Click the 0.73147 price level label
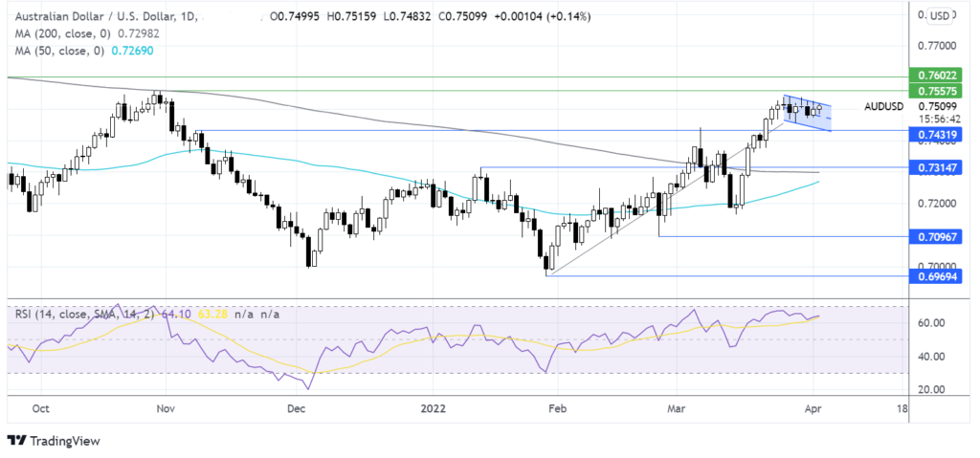980x458 pixels. [x=936, y=167]
